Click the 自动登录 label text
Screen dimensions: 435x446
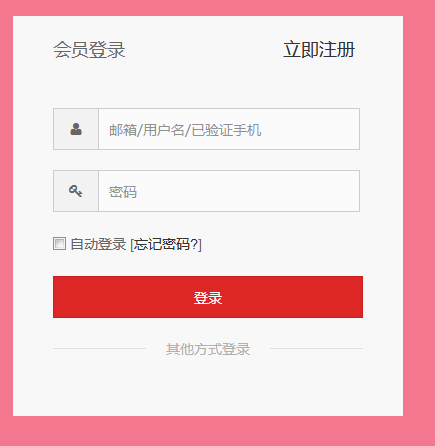coord(98,244)
